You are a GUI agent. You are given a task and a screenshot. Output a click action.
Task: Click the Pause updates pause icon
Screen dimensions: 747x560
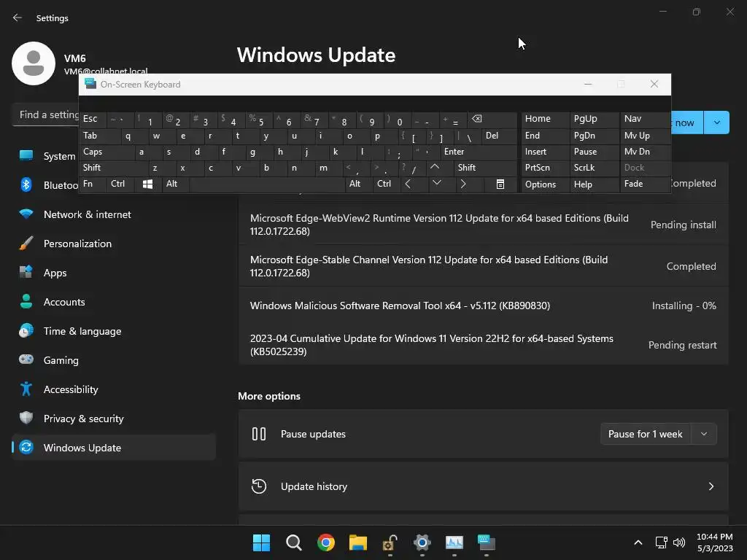[x=259, y=434]
